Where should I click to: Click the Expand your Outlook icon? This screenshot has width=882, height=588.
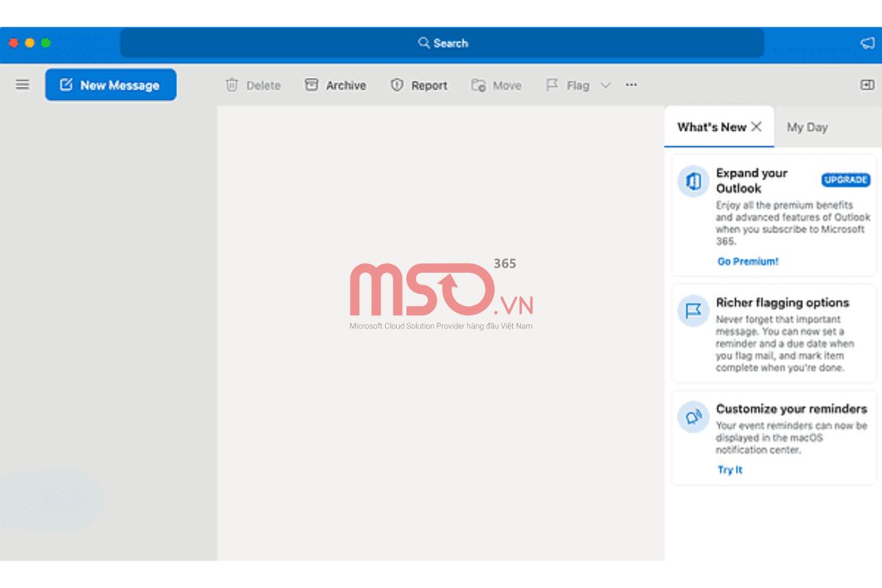693,182
